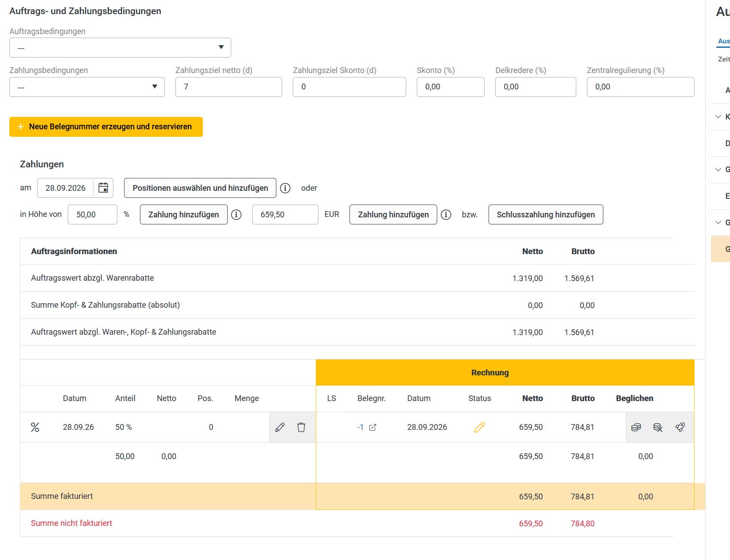Click Positionen auswählen und hinzufügen
This screenshot has width=730, height=560.
[x=200, y=188]
